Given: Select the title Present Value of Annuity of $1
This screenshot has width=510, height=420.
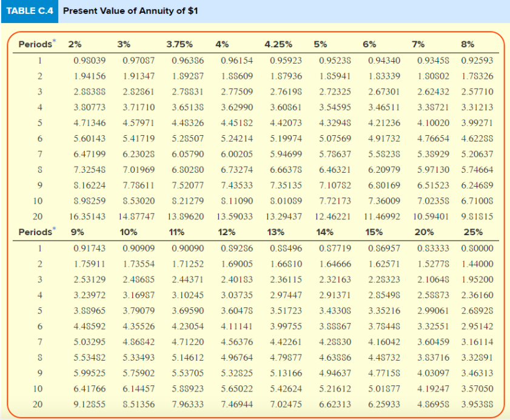Looking at the screenshot, I should (x=130, y=11).
